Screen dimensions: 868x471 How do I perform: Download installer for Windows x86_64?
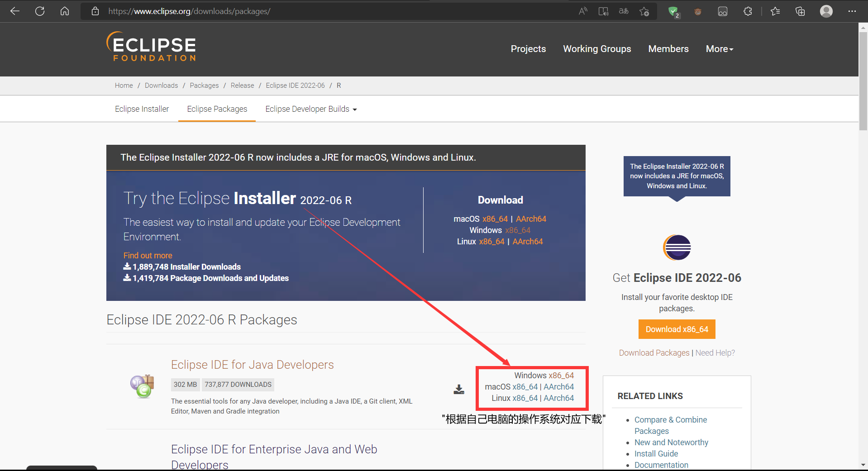[518, 230]
